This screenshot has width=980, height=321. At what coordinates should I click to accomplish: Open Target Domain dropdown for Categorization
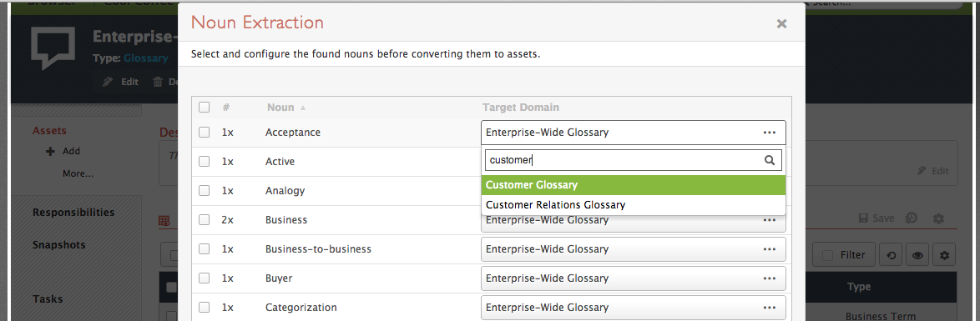tap(633, 308)
